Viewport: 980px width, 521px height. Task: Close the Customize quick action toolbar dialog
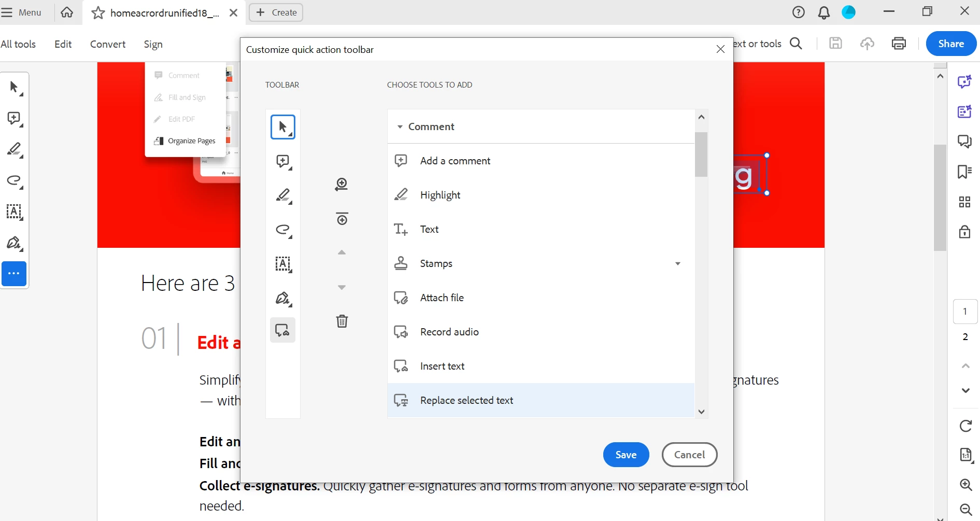[x=720, y=49]
